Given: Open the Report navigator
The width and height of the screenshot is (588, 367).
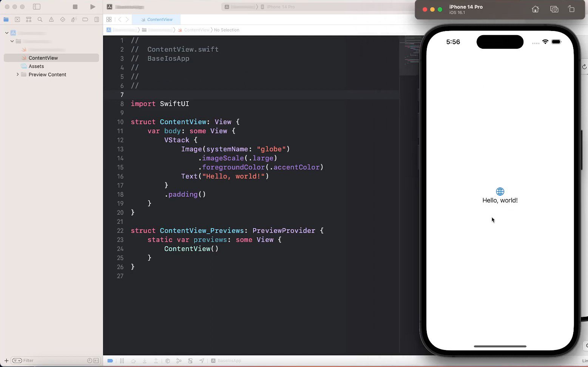Looking at the screenshot, I should click(97, 20).
